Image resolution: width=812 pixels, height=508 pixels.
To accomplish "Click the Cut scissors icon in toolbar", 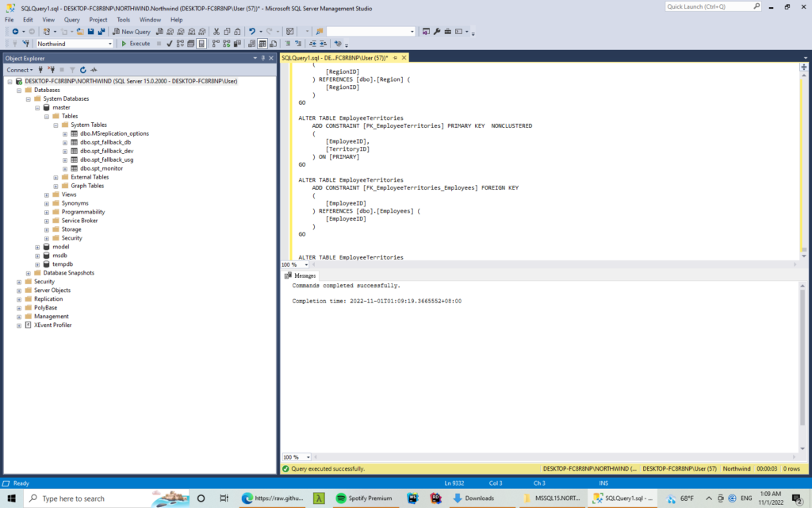I will click(x=216, y=32).
